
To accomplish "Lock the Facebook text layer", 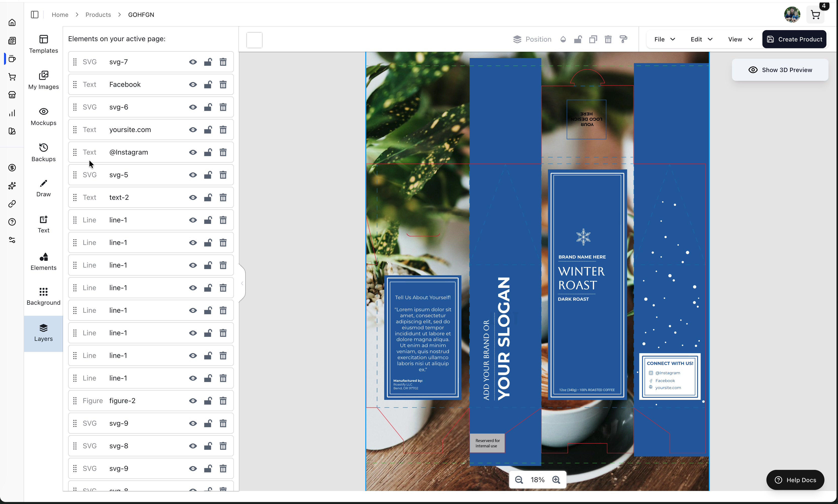I will coord(208,85).
